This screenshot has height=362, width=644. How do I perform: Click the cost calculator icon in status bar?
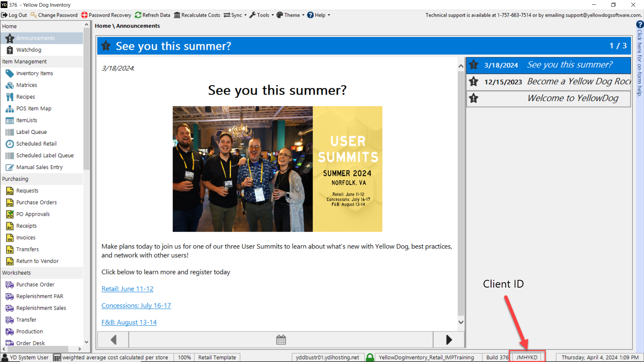(x=57, y=358)
